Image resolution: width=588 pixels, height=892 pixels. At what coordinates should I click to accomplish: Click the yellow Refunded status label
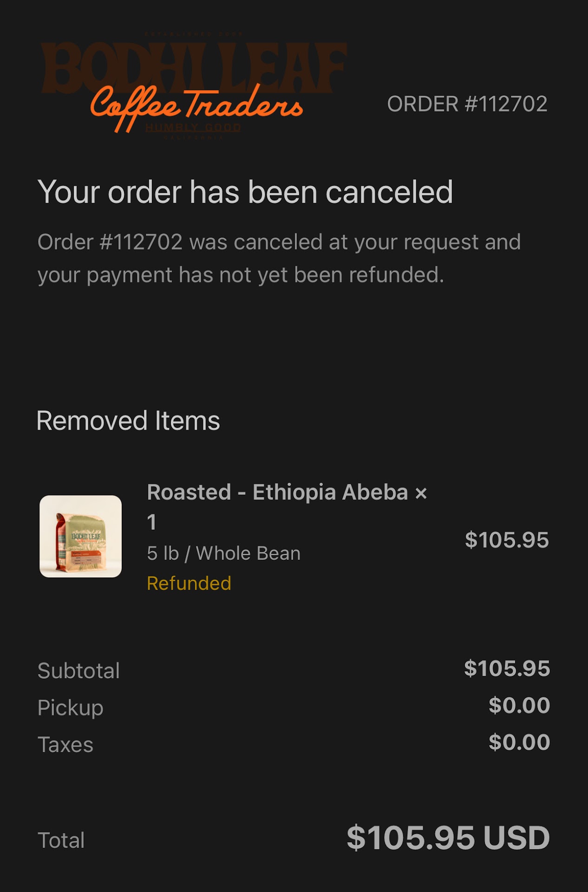189,583
